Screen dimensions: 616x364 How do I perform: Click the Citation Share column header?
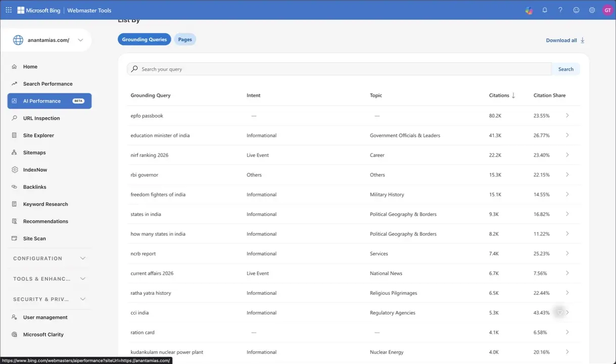550,95
